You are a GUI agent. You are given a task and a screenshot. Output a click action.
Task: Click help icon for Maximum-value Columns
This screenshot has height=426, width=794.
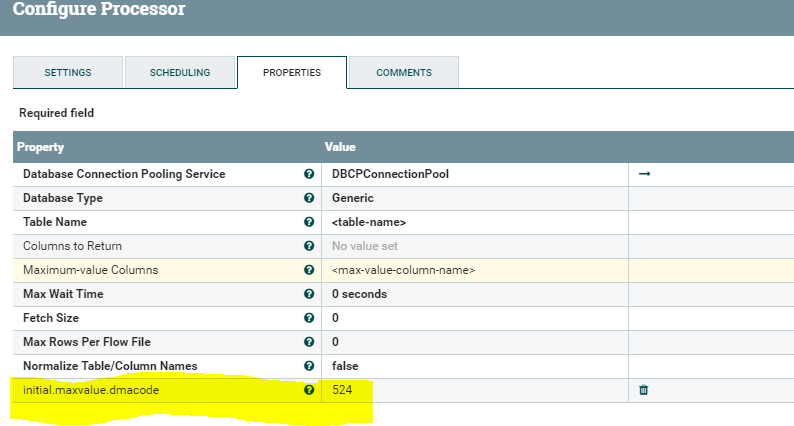click(x=309, y=270)
